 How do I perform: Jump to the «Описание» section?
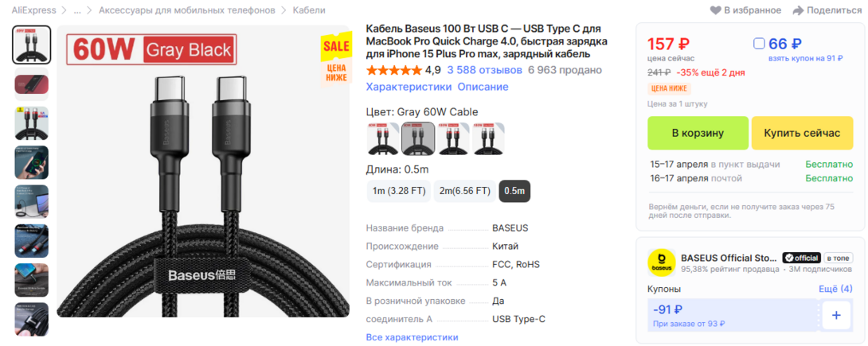coord(483,87)
